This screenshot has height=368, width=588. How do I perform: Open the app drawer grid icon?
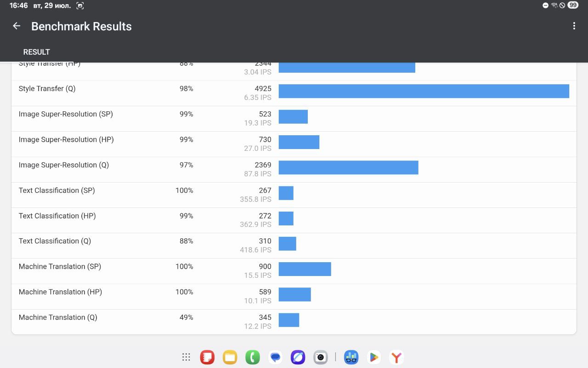(x=186, y=357)
